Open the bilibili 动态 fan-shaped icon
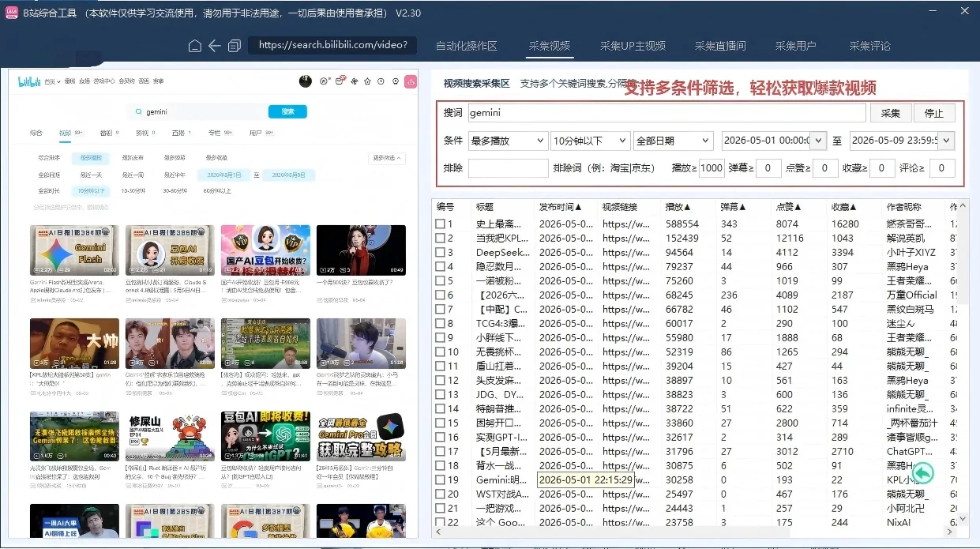This screenshot has width=980, height=549. (x=354, y=81)
